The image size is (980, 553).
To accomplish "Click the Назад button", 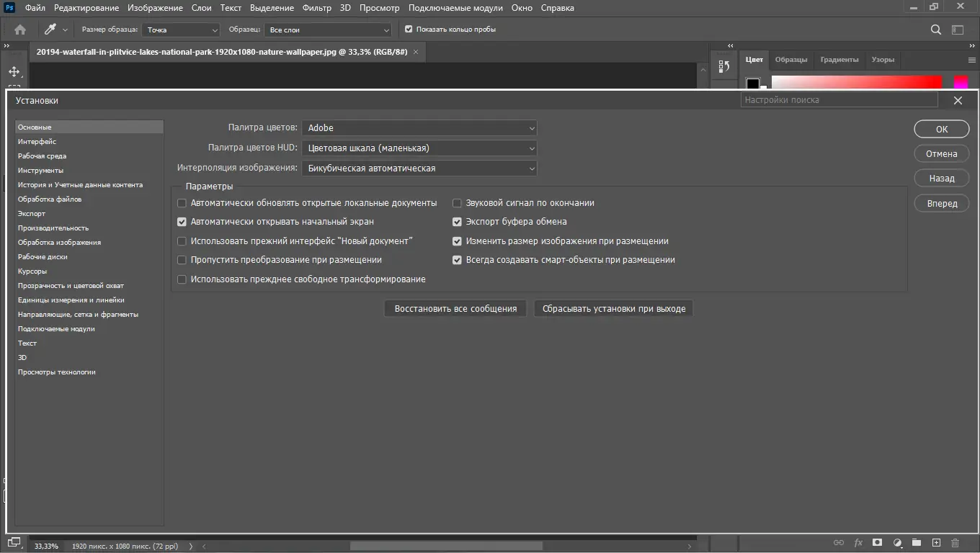I will (942, 179).
